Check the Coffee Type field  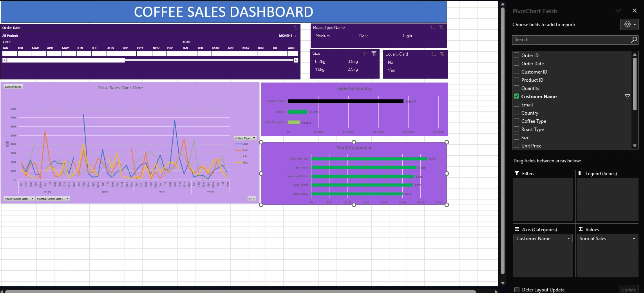(x=517, y=121)
